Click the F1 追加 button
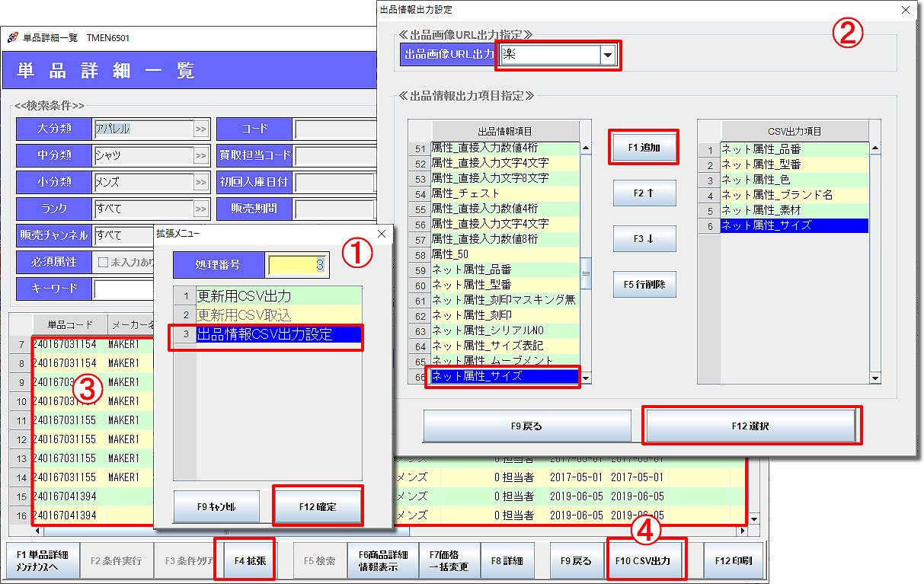Image resolution: width=924 pixels, height=584 pixels. (644, 147)
